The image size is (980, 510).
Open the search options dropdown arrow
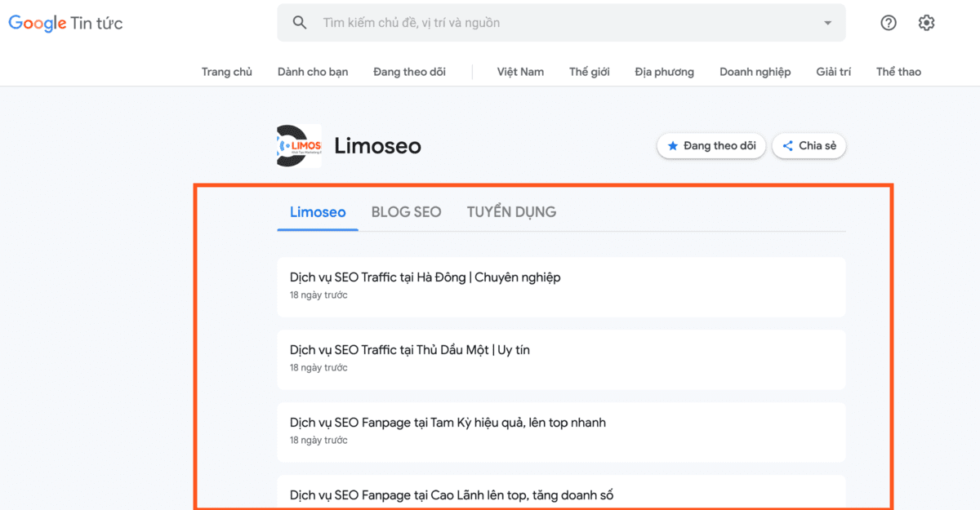coord(827,23)
